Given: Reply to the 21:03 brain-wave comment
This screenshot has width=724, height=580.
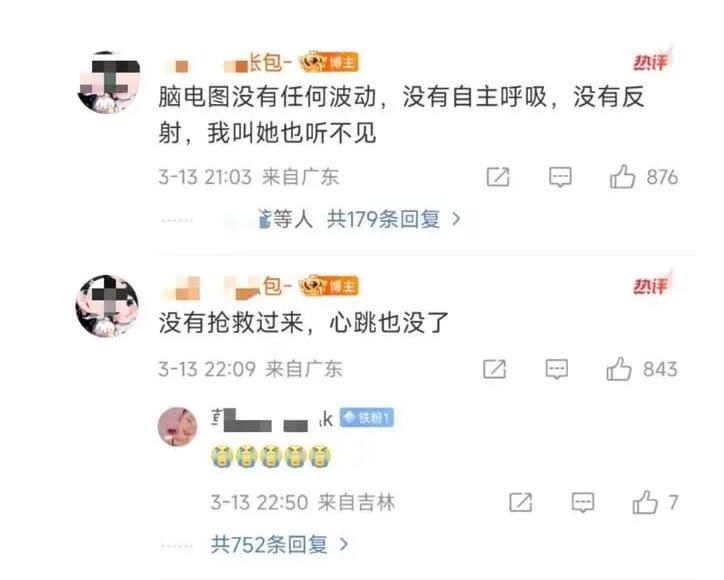Looking at the screenshot, I should point(560,177).
